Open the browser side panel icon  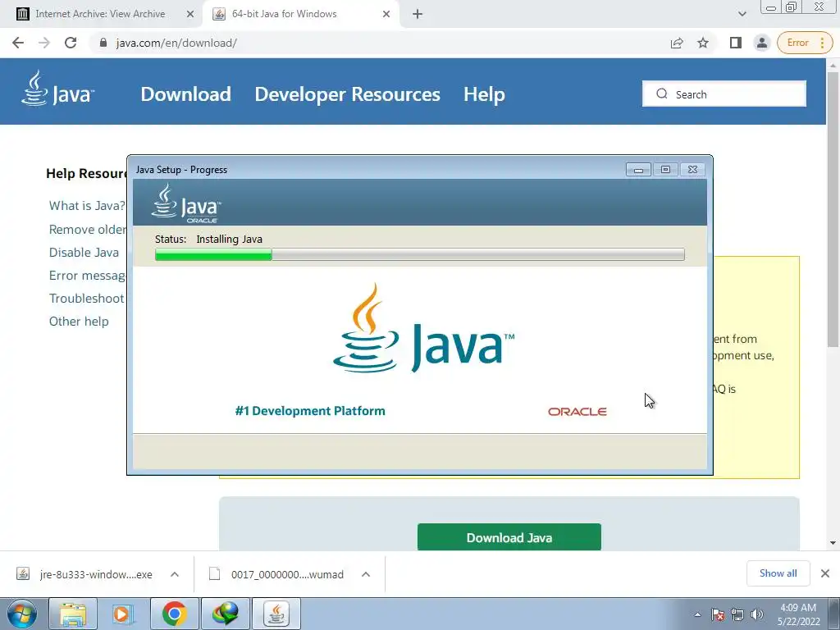pyautogui.click(x=736, y=43)
